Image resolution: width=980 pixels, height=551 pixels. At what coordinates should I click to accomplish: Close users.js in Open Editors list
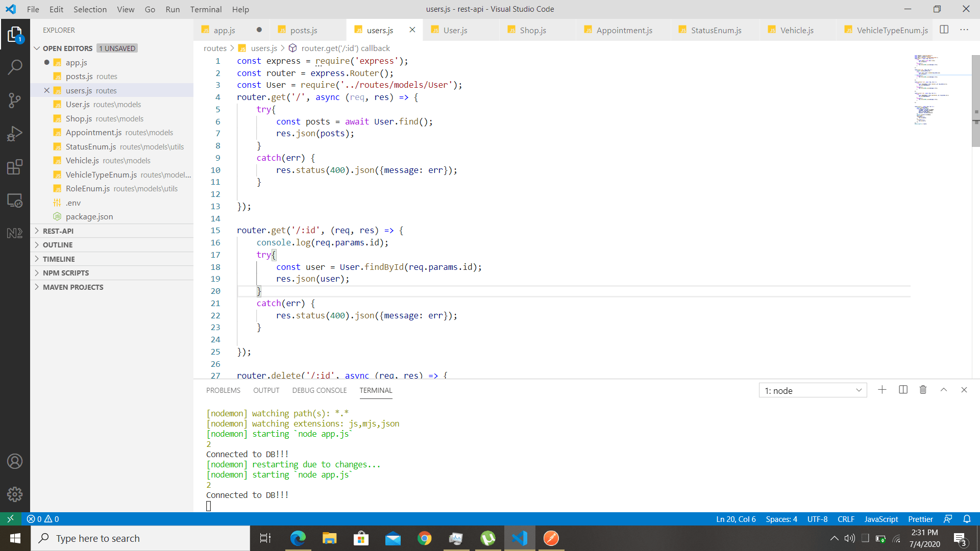coord(46,90)
